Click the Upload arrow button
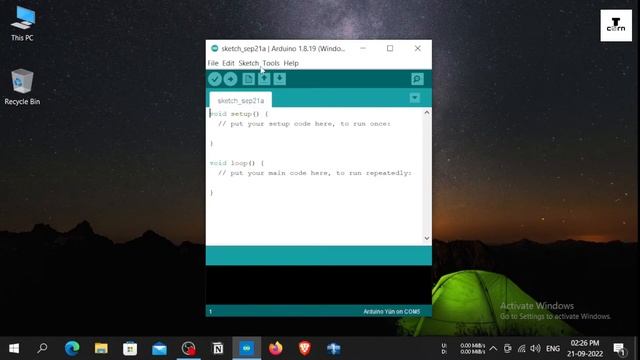The width and height of the screenshot is (640, 360). 230,79
